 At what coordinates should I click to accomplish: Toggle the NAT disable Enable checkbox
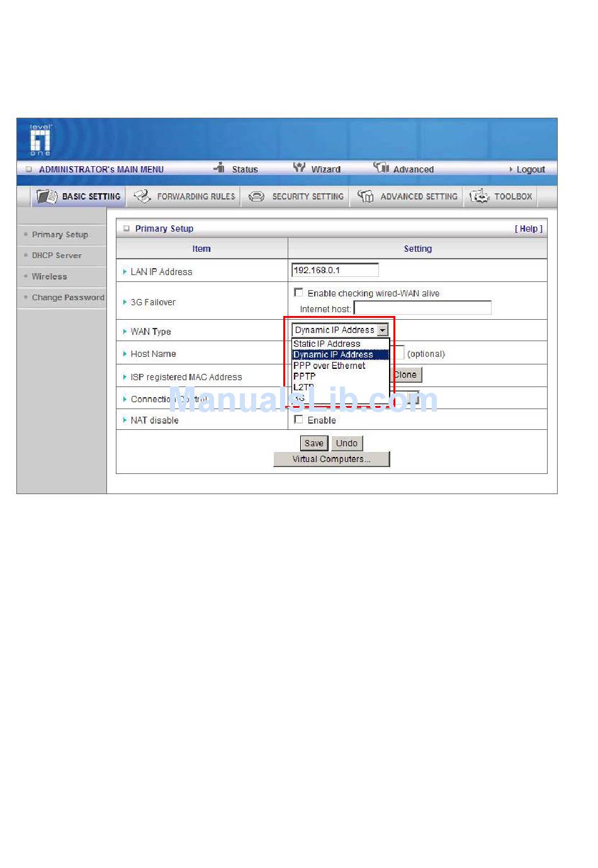(x=298, y=419)
